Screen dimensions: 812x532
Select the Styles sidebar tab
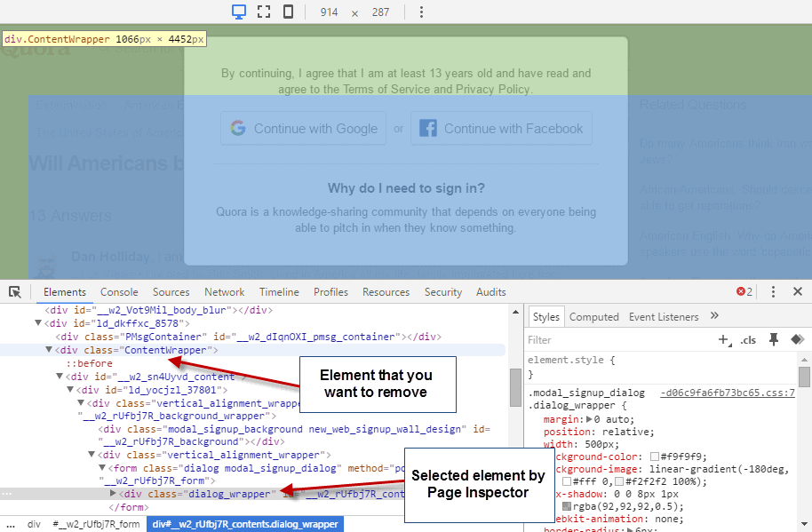(x=545, y=317)
